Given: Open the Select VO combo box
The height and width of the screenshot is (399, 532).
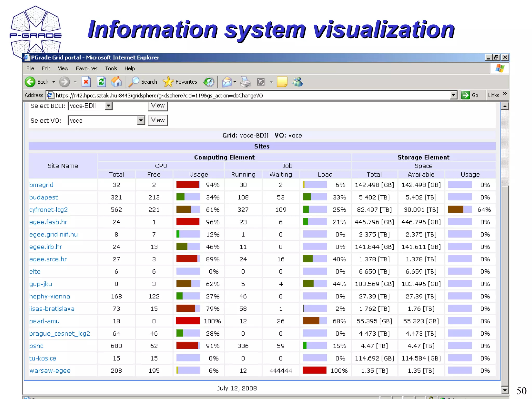Looking at the screenshot, I should coord(106,120).
